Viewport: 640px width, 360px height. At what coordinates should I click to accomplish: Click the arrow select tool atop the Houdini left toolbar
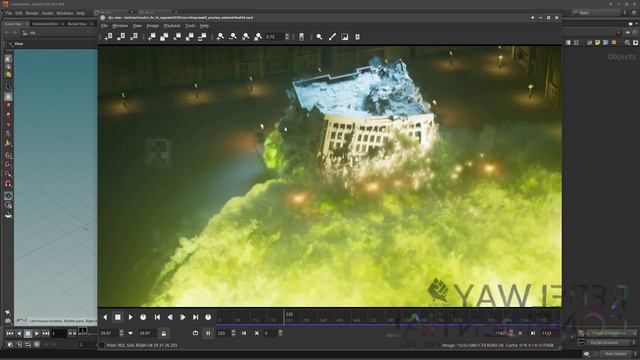8,59
